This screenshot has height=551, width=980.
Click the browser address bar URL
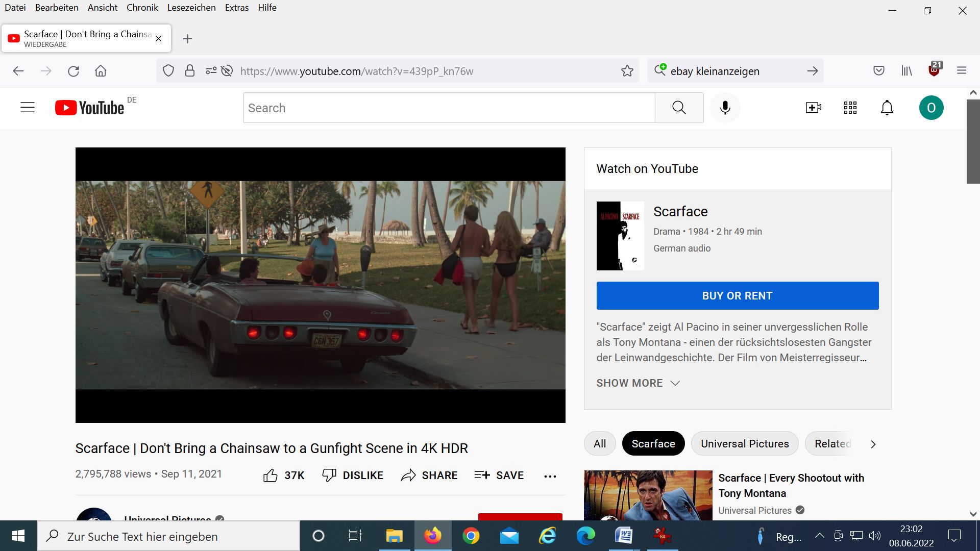[x=357, y=71]
